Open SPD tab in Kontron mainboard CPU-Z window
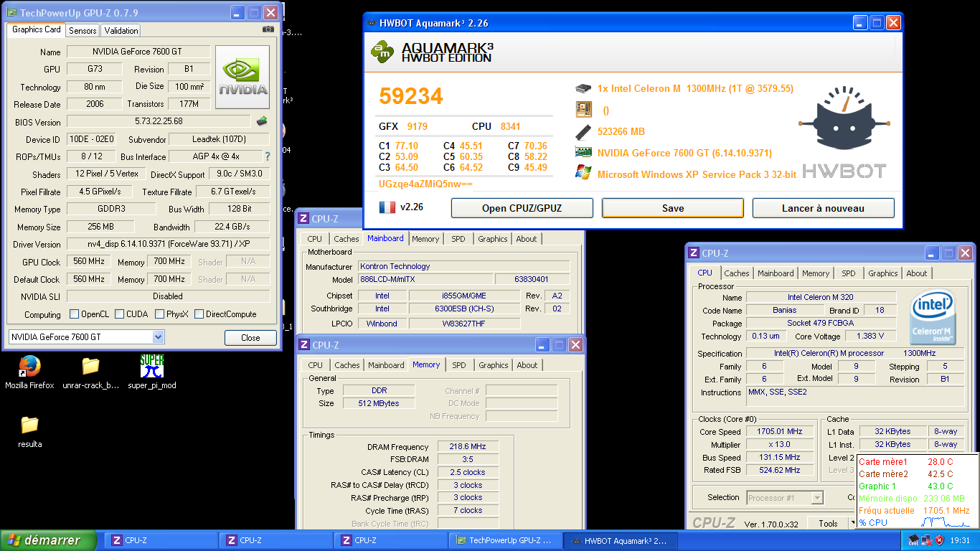This screenshot has height=551, width=980. pyautogui.click(x=458, y=239)
